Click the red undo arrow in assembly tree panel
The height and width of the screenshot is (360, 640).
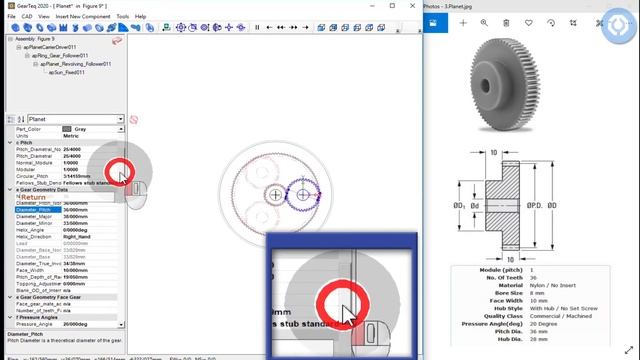point(117,41)
